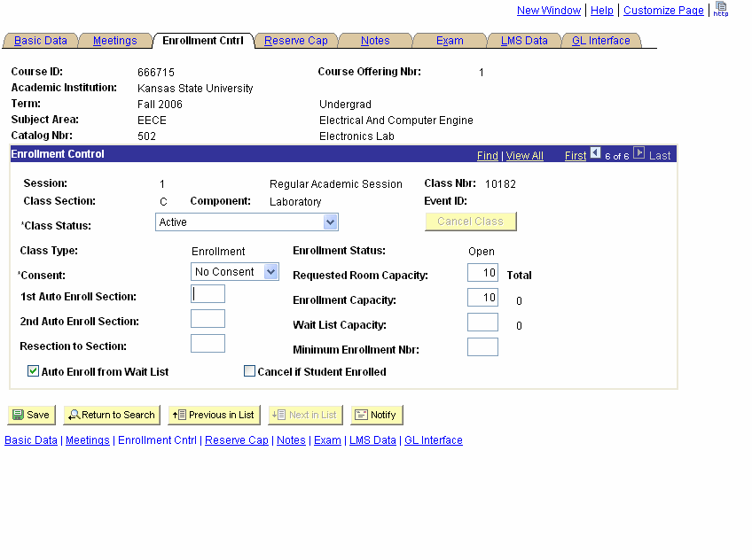Click the Minimum Enrollment Nbr field
This screenshot has width=752, height=560.
(x=483, y=347)
